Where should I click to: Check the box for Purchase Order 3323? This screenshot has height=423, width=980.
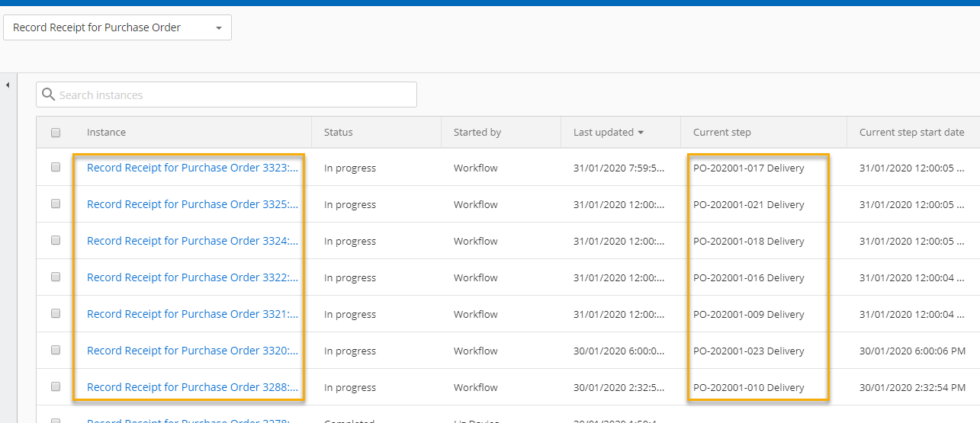pyautogui.click(x=56, y=168)
